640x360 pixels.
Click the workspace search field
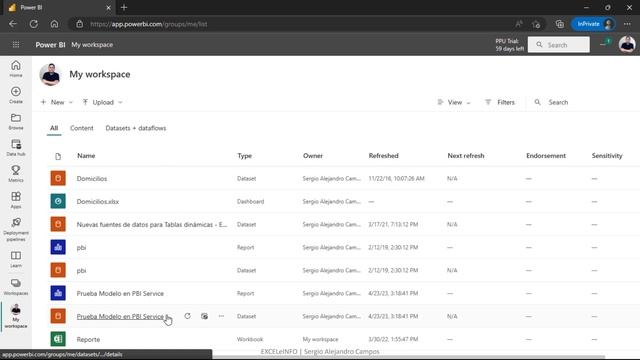[558, 102]
